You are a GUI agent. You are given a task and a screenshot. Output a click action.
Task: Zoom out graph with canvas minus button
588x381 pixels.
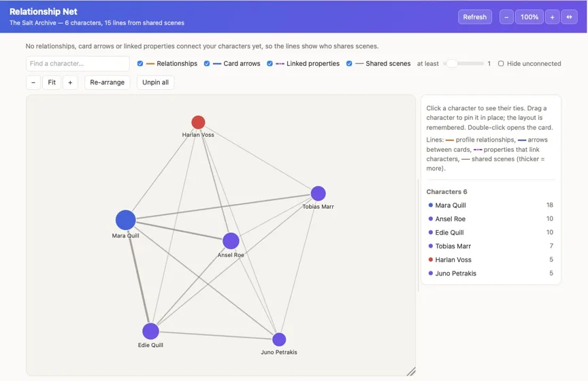point(33,82)
